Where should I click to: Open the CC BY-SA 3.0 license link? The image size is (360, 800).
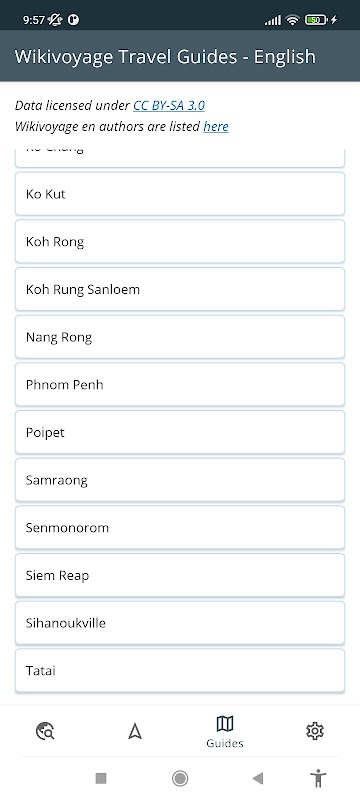click(x=169, y=106)
